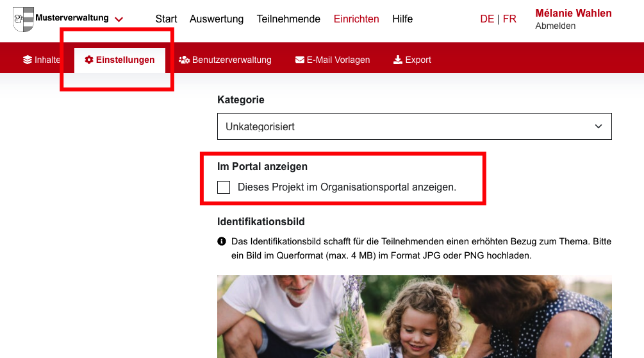This screenshot has height=358, width=644.
Task: Click Abmelden to log out
Action: pyautogui.click(x=556, y=26)
